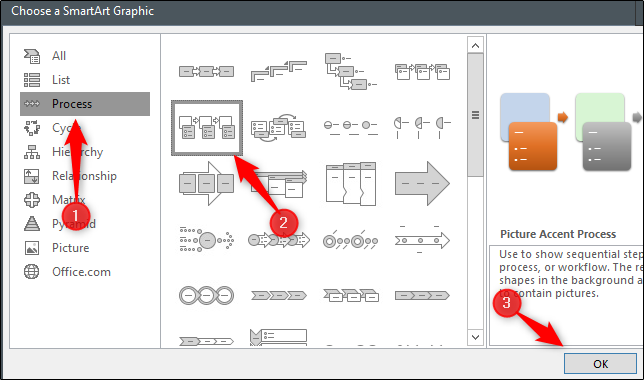Click the Picture Accent Process title text
The height and width of the screenshot is (380, 644).
point(558,234)
